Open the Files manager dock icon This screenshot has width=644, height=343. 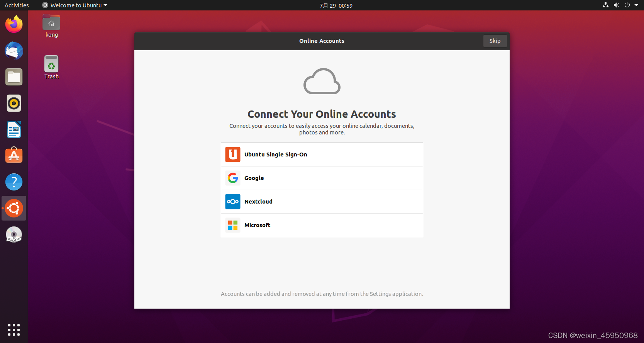14,77
